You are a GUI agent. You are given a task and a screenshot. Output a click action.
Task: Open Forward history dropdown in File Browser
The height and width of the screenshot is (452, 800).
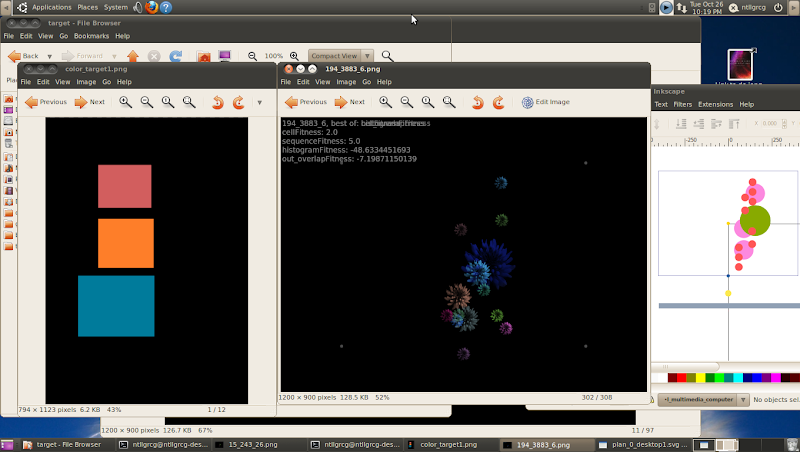point(114,56)
